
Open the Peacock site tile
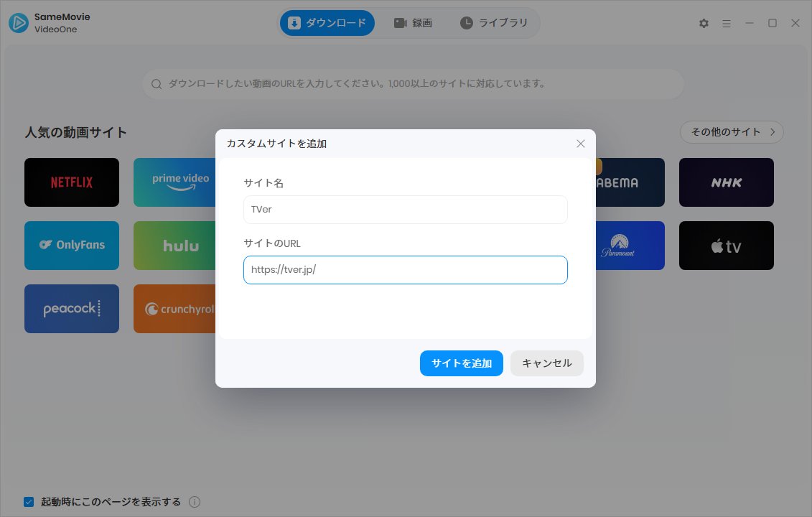click(x=72, y=309)
